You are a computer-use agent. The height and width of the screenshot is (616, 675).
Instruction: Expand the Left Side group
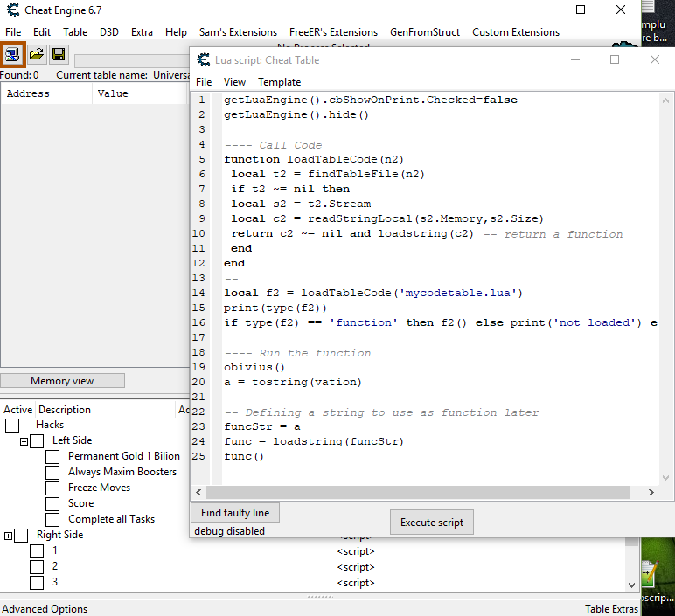click(24, 441)
